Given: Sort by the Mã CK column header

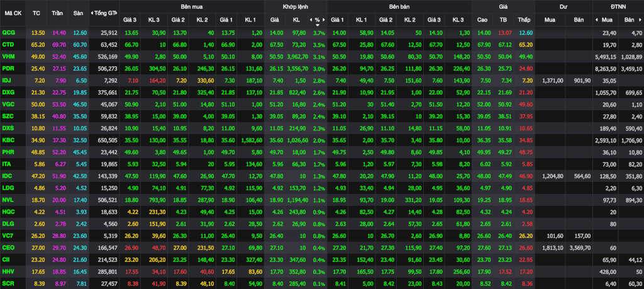Looking at the screenshot, I should (13, 13).
